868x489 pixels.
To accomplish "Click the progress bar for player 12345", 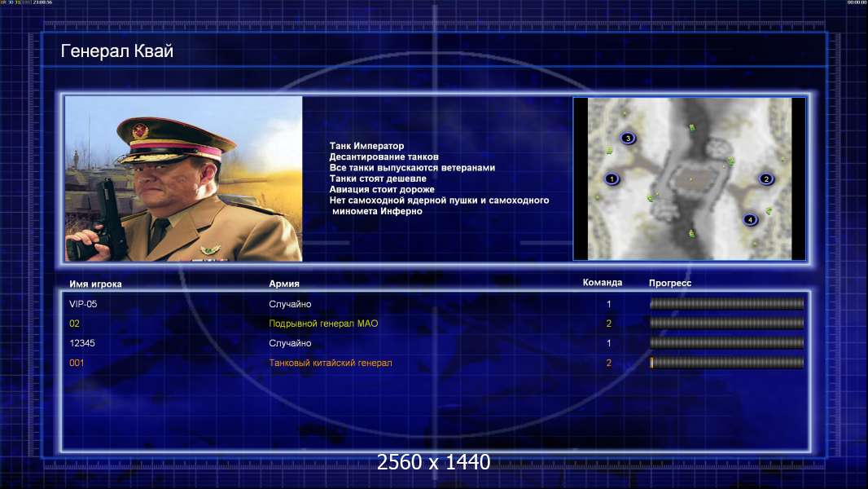I will point(727,343).
